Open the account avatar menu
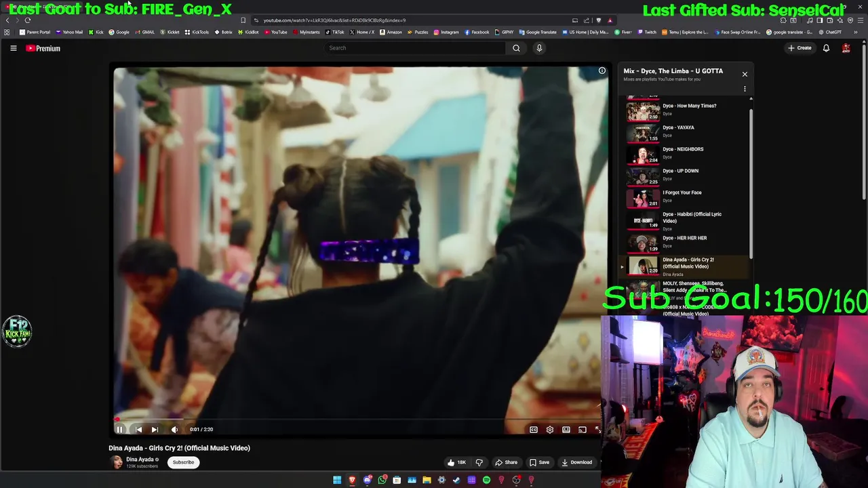Image resolution: width=868 pixels, height=488 pixels. coord(846,48)
